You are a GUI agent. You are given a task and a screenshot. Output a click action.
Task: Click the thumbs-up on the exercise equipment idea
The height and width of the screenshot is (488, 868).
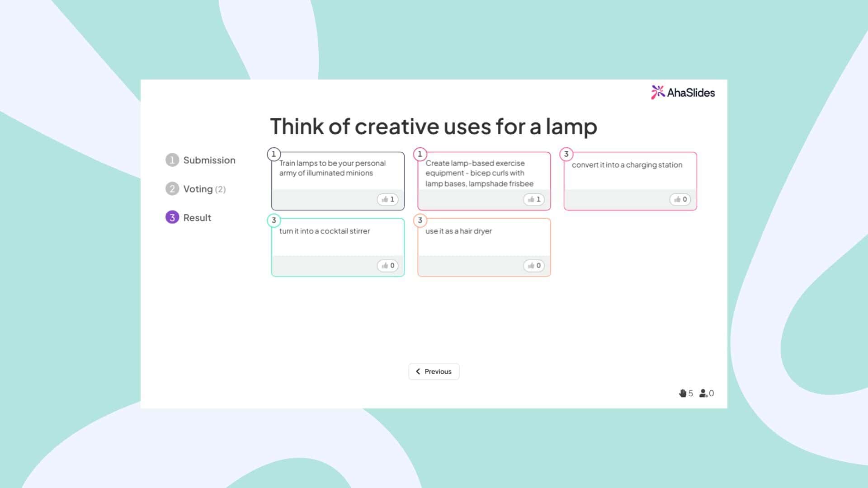click(534, 199)
